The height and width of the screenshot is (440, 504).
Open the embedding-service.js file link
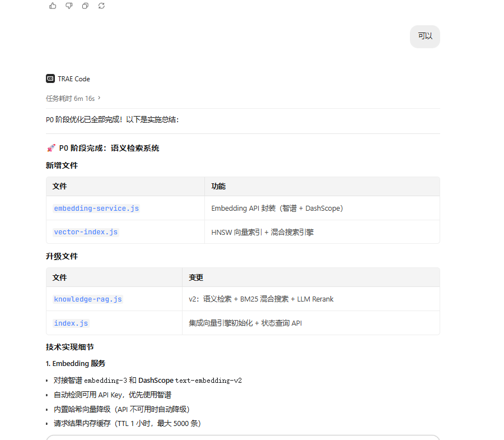[x=96, y=209]
